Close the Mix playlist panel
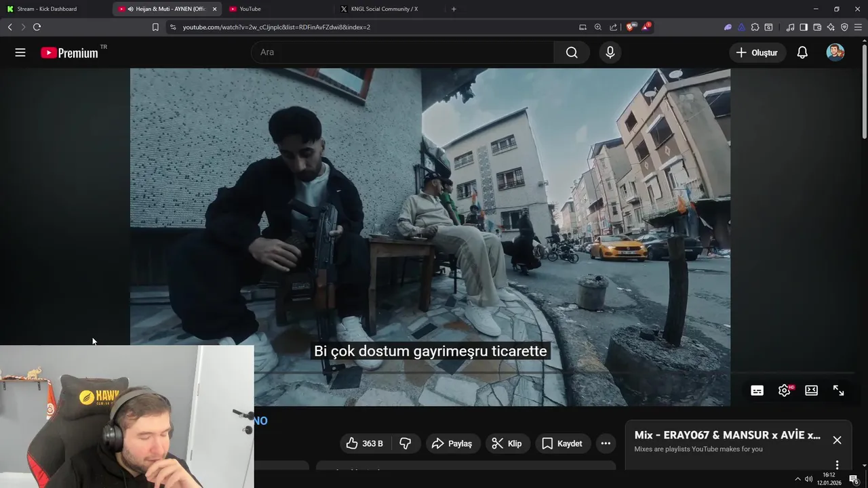 click(837, 441)
